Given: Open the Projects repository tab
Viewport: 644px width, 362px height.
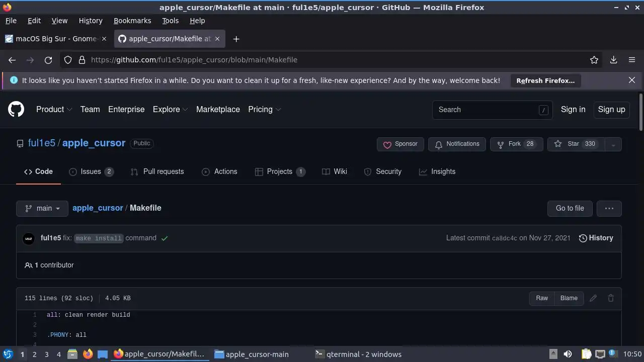Looking at the screenshot, I should [280, 171].
